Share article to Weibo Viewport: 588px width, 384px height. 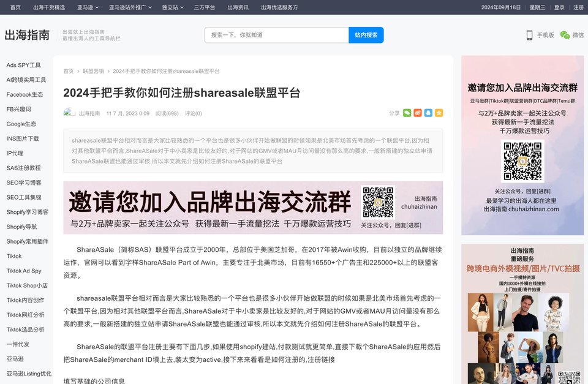pos(418,113)
